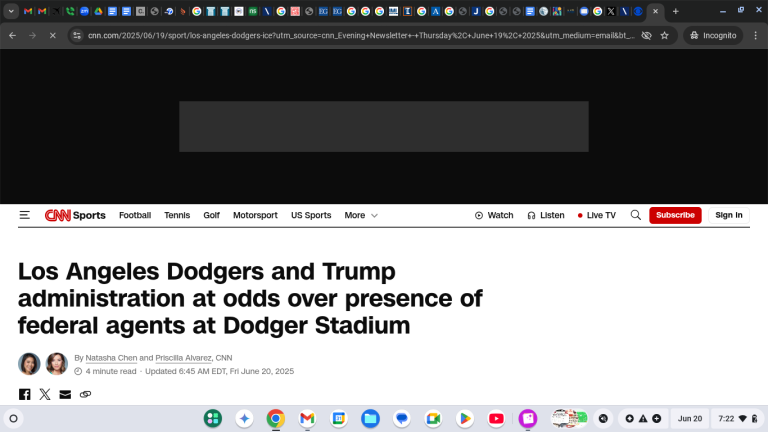Open the Golf section
Image resolution: width=768 pixels, height=432 pixels.
pyautogui.click(x=212, y=215)
